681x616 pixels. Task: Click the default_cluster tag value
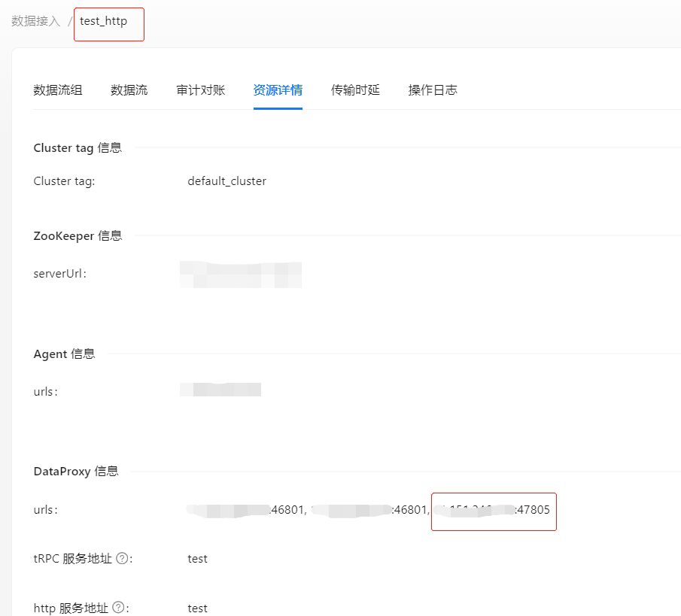click(x=226, y=181)
